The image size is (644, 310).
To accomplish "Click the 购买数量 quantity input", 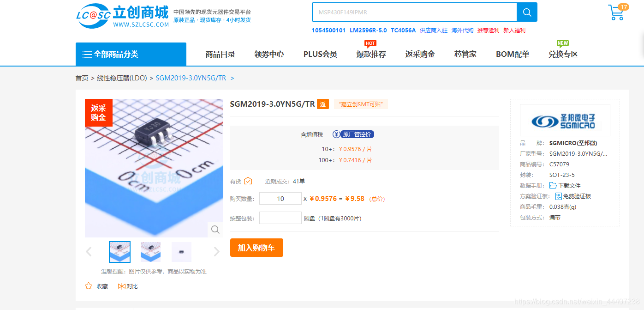I will 280,199.
